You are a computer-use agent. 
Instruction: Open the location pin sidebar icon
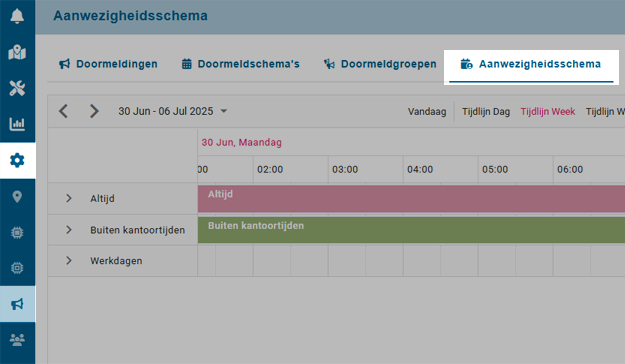[17, 197]
